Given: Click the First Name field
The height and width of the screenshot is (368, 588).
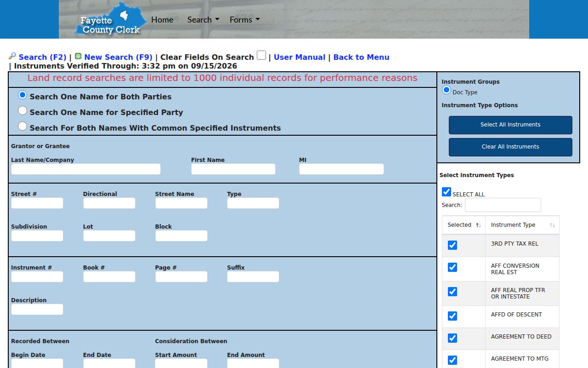Looking at the screenshot, I should [233, 169].
